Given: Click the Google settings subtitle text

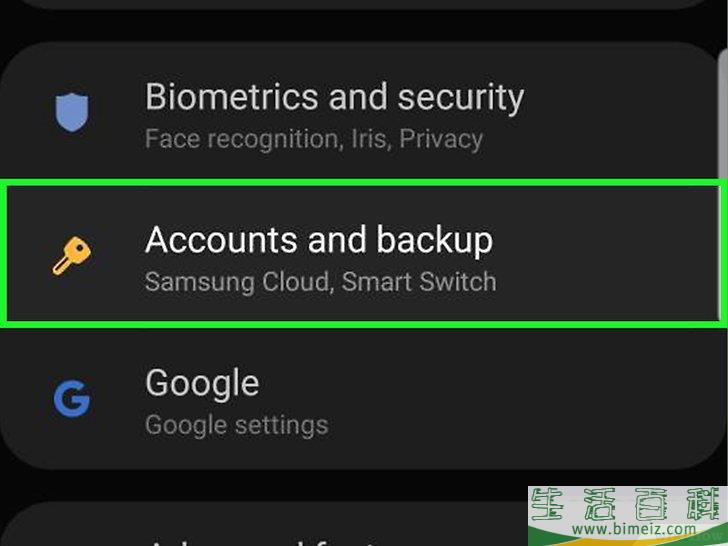Looking at the screenshot, I should coord(237,425).
